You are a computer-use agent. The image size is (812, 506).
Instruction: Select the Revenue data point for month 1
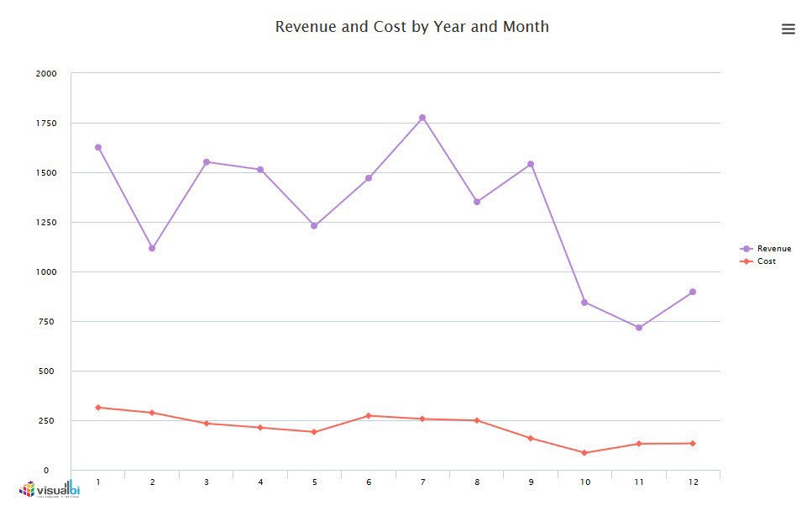point(98,147)
